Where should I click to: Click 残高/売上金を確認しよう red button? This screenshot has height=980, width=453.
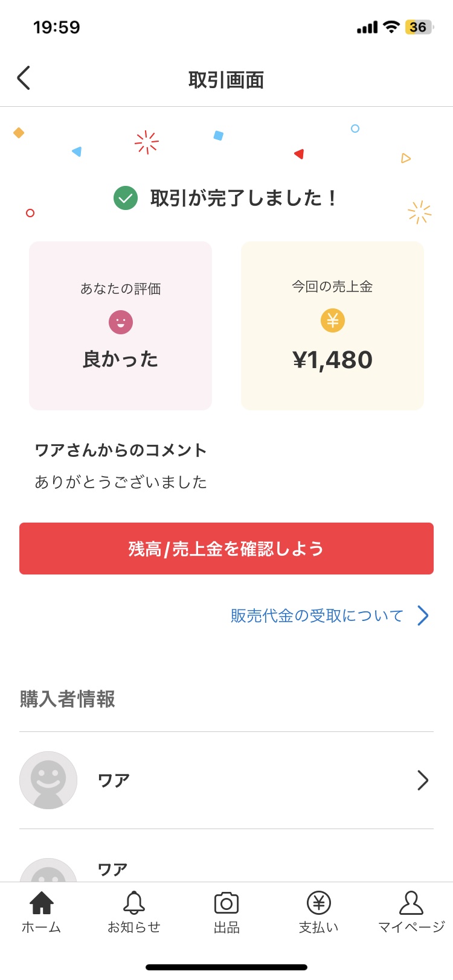226,549
